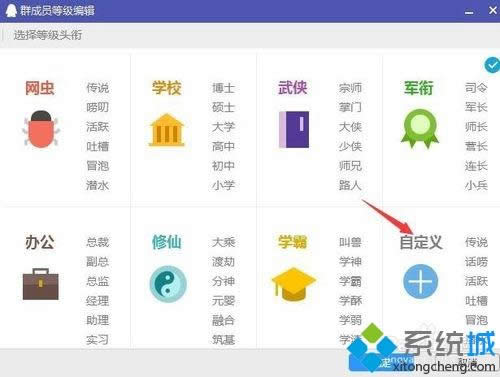The width and height of the screenshot is (500, 377).
Task: Select the 办公 briefcase icon
Action: coord(41,284)
